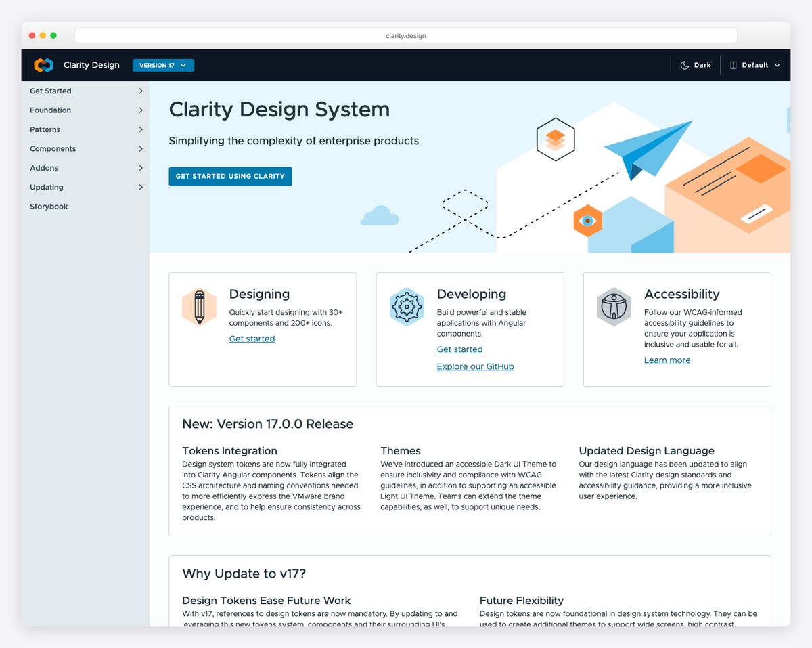812x648 pixels.
Task: Click Learn more under Accessibility
Action: [x=667, y=360]
